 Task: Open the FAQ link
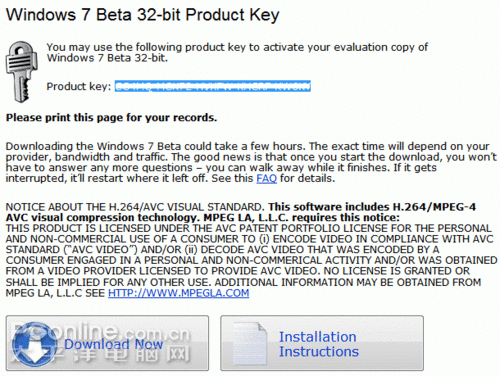[x=266, y=178]
